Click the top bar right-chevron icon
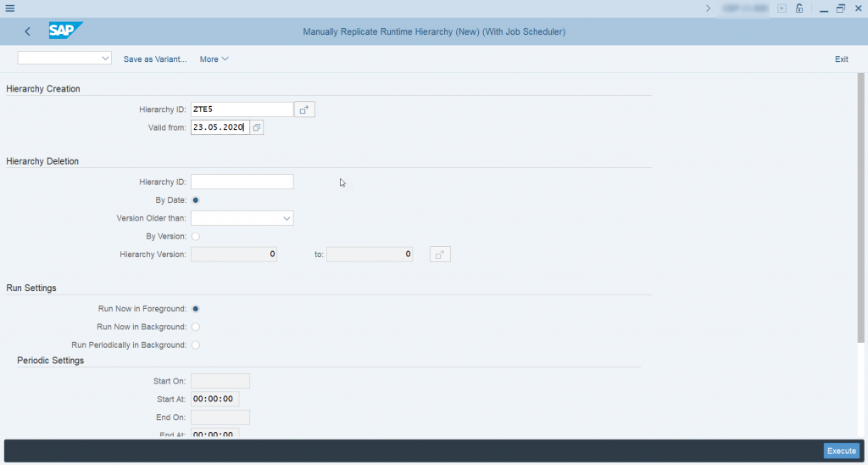Screen dimensions: 868x465 click(x=708, y=8)
